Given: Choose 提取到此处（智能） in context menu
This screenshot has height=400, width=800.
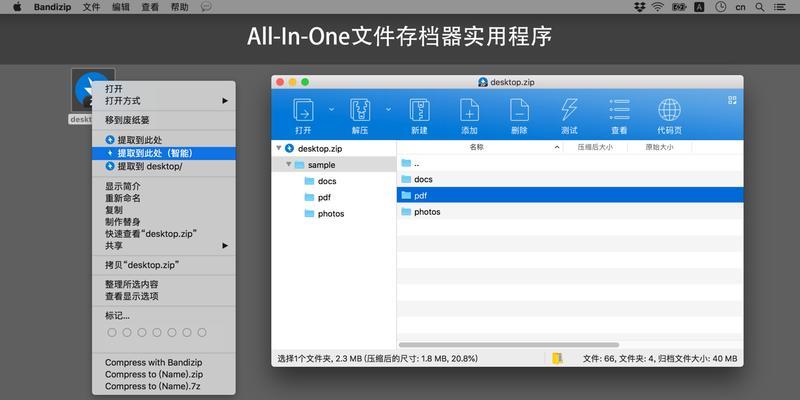Looking at the screenshot, I should [x=164, y=153].
